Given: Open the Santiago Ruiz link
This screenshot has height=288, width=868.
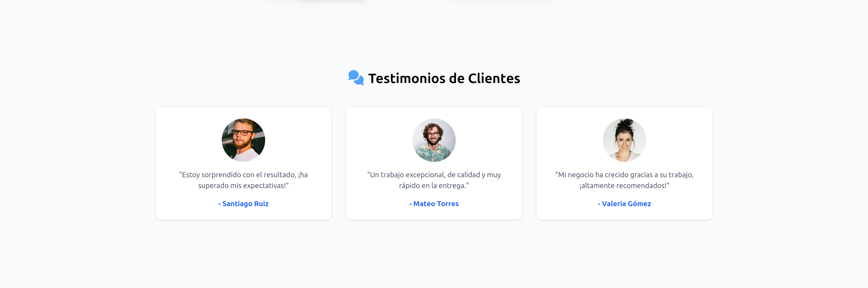Looking at the screenshot, I should [244, 203].
